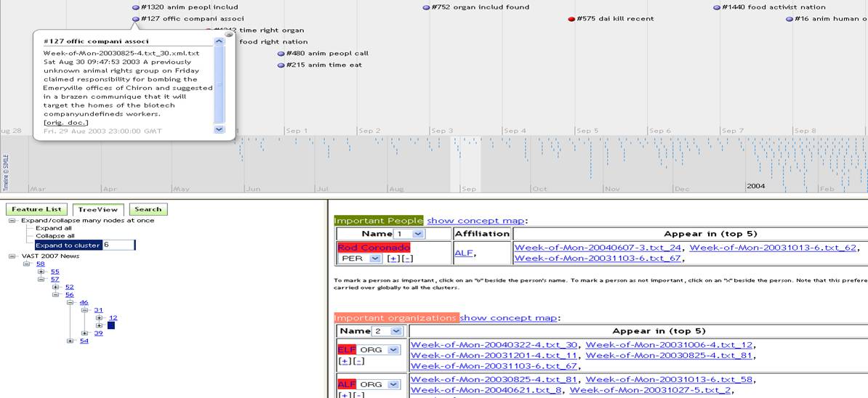Close the #127 event popup bubble
This screenshot has height=398, width=868.
(229, 34)
